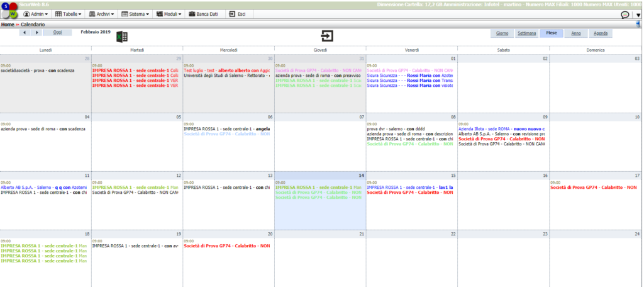Click 'IMPRESA ROSSA 1 - sede centrale-1 - con av' on 19
644x287 pixels.
pos(135,246)
